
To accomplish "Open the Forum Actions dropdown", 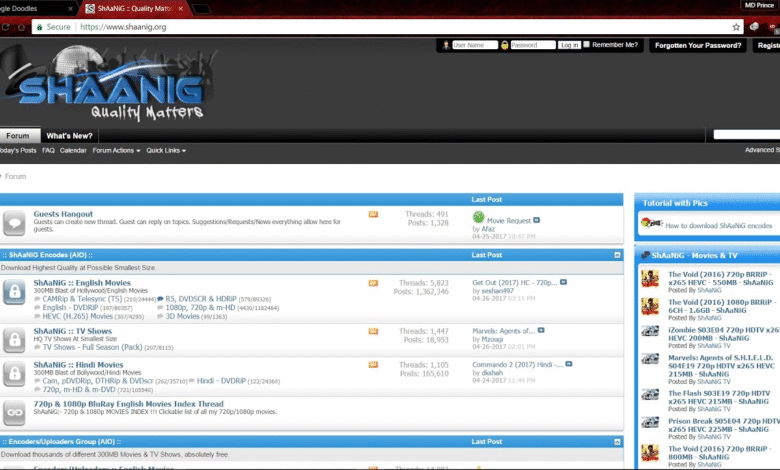I will (x=116, y=150).
